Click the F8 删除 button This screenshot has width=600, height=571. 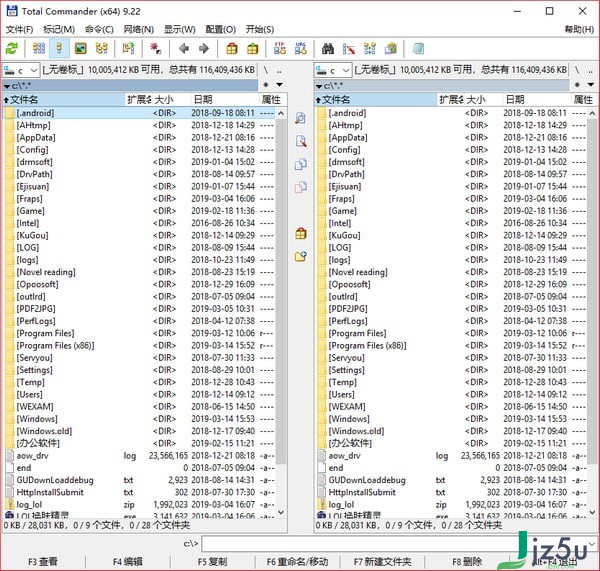(467, 562)
